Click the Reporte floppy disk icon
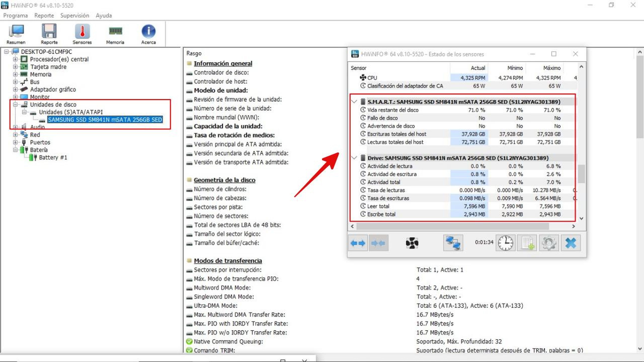Image resolution: width=644 pixels, height=362 pixels. click(x=49, y=34)
